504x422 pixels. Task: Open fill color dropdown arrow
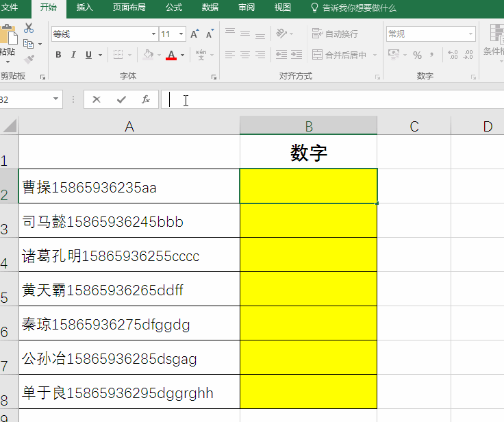click(x=159, y=55)
